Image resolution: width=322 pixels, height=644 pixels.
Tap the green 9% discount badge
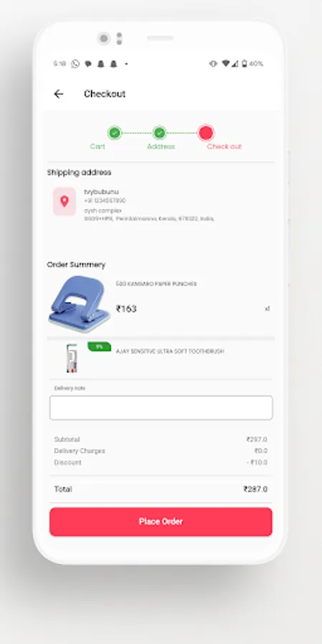point(99,346)
